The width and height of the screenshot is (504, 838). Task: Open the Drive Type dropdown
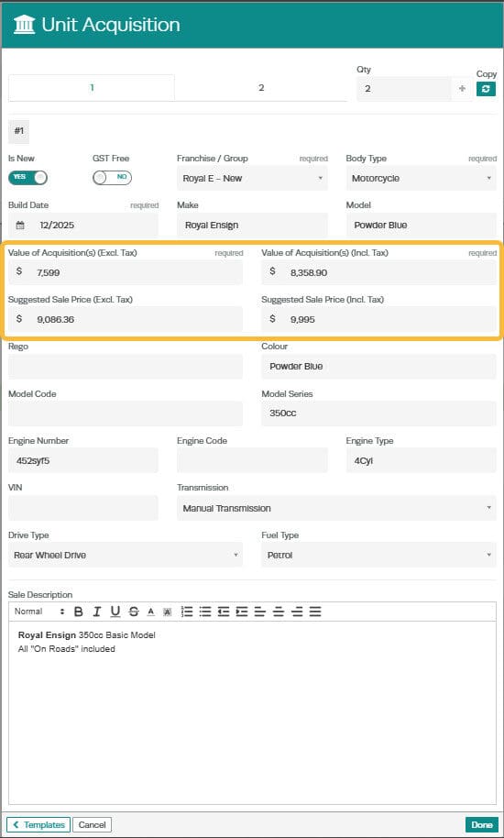[x=126, y=556]
